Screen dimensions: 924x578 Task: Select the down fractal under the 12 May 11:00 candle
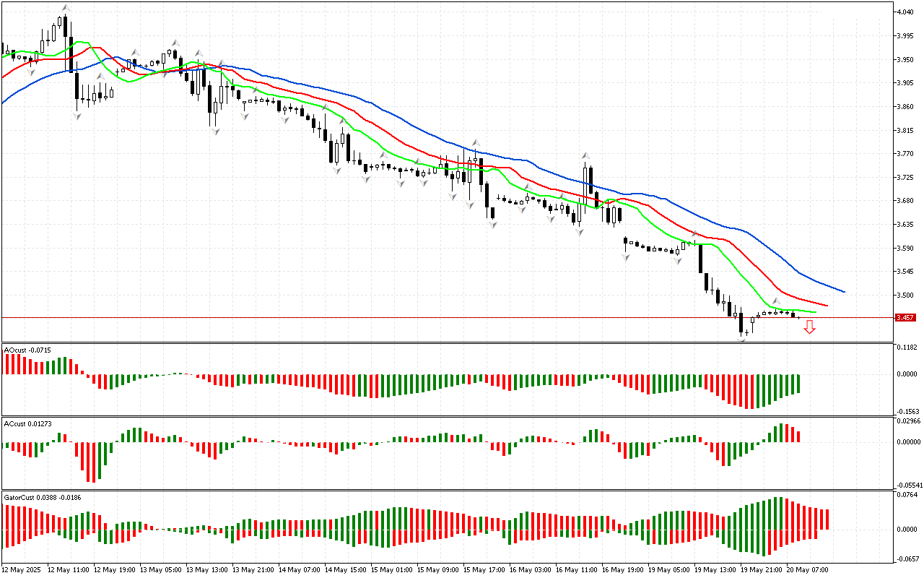coord(77,116)
